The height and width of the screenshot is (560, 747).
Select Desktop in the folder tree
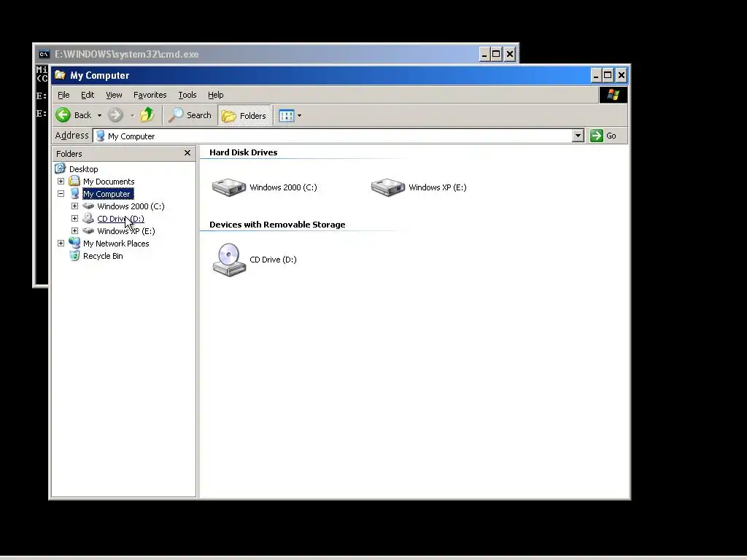point(83,169)
